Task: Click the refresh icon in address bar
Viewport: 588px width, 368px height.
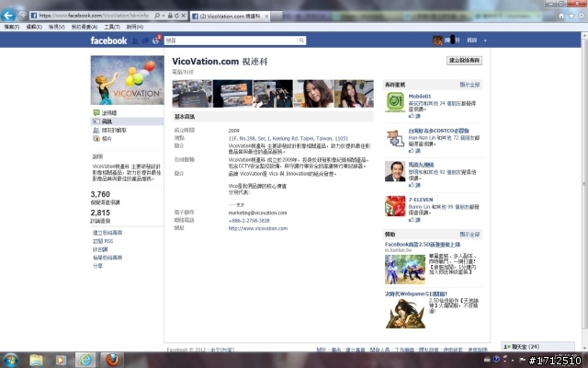Action: tap(176, 16)
